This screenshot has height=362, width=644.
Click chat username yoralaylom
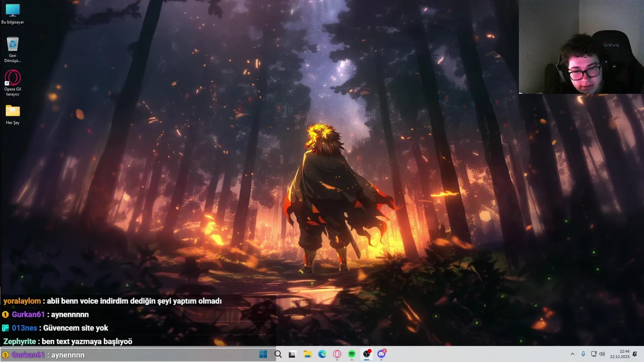coord(22,301)
